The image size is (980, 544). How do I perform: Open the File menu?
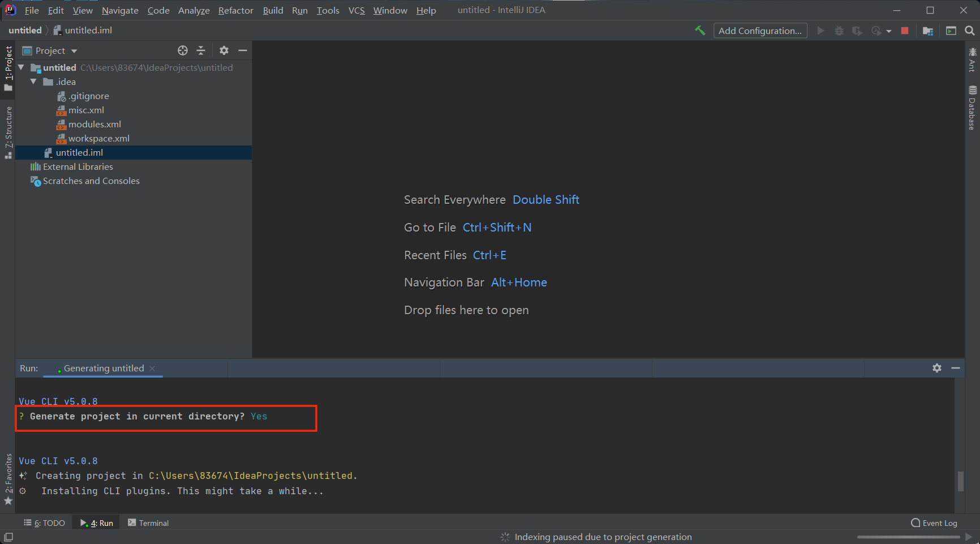tap(32, 10)
